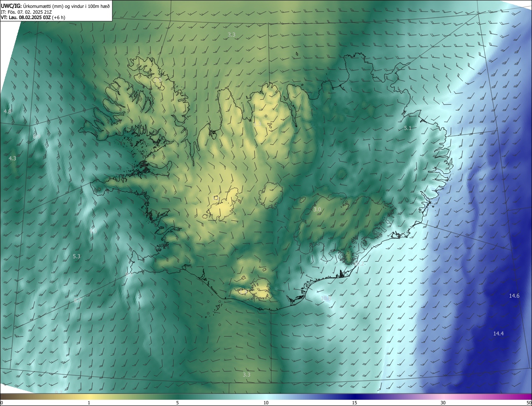Click the 5.1 value label in northeast Iceland
The image size is (532, 406).
click(408, 128)
